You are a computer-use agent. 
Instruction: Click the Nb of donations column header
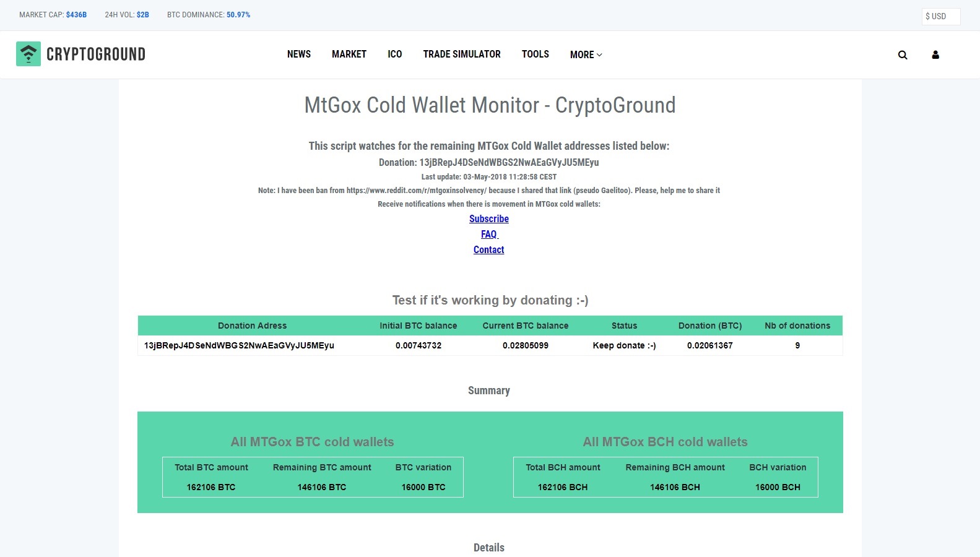[797, 326]
